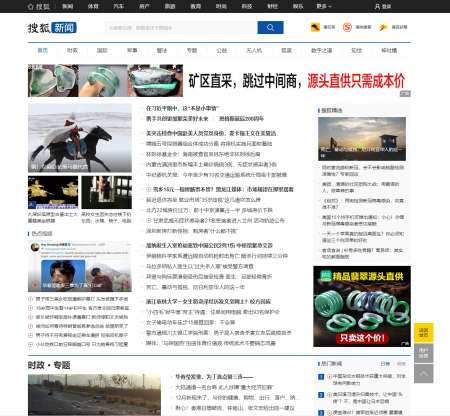Select the 神吐槽 tab in news navigation
450x416 pixels.
[x=389, y=50]
